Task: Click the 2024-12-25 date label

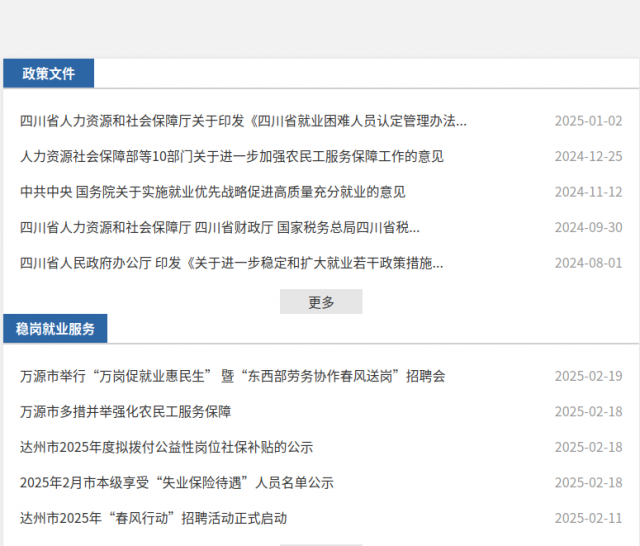Action: [588, 156]
